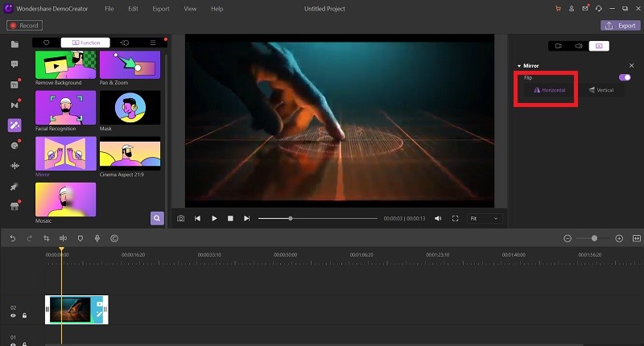Switch to the Function tab
644x346 pixels.
click(x=85, y=43)
